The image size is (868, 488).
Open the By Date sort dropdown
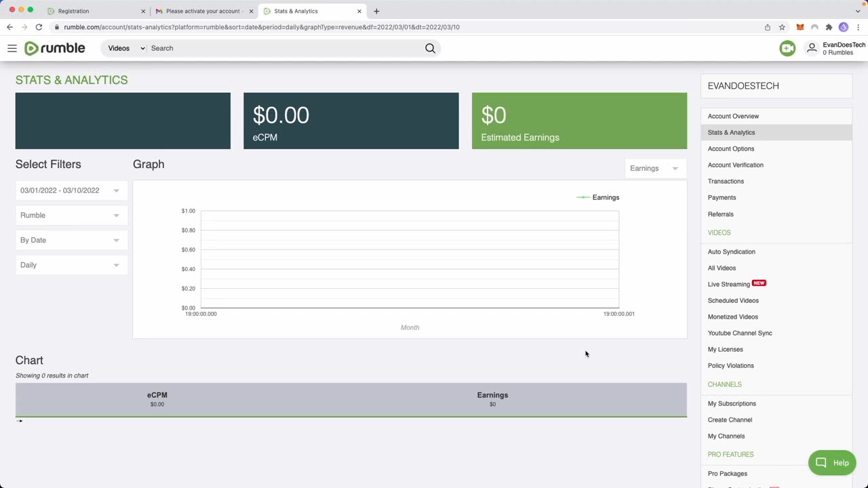(x=71, y=240)
